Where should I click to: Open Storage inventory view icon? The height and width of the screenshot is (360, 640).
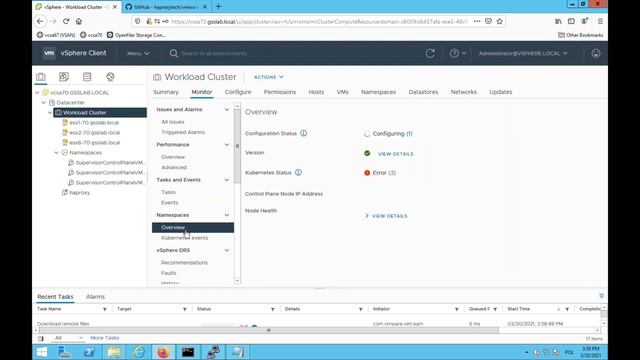(x=87, y=77)
